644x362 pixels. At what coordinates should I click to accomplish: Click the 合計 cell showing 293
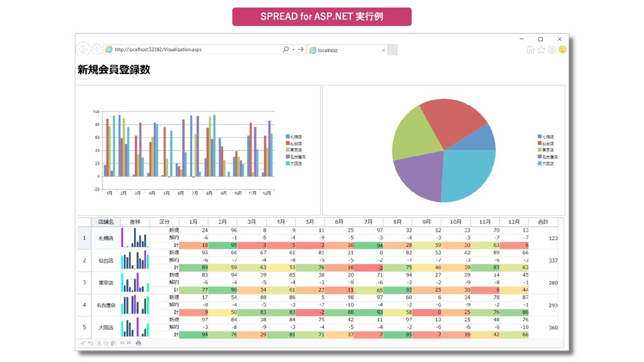pyautogui.click(x=543, y=305)
